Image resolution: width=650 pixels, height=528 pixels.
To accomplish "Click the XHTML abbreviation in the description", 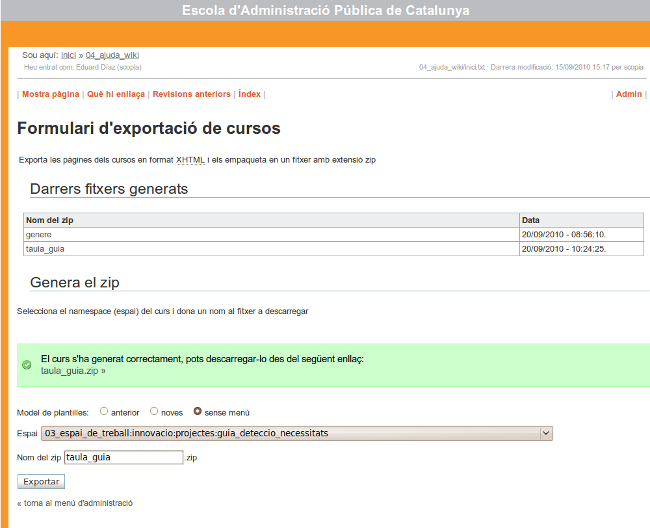I will [190, 159].
